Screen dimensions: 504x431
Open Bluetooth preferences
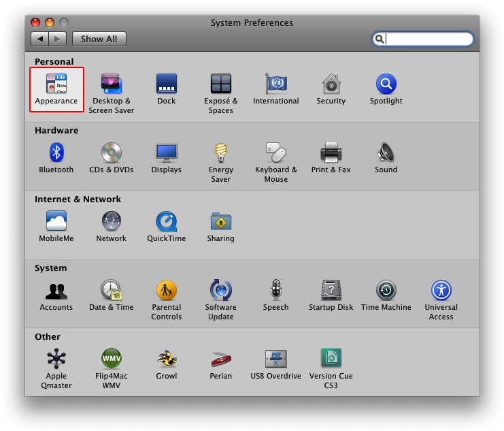(56, 158)
